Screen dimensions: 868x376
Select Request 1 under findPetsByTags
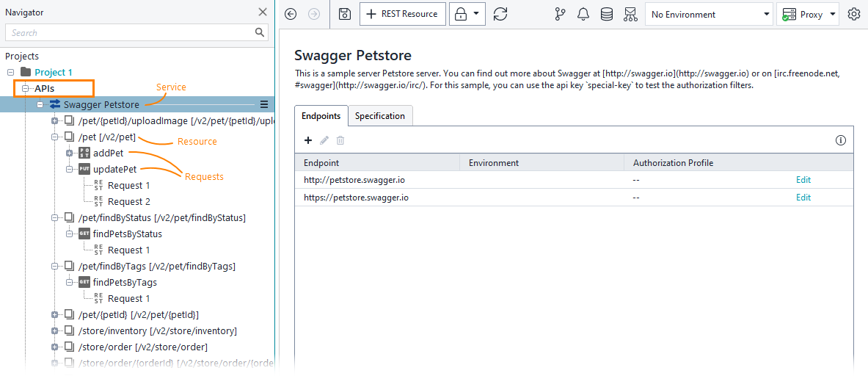click(x=123, y=299)
